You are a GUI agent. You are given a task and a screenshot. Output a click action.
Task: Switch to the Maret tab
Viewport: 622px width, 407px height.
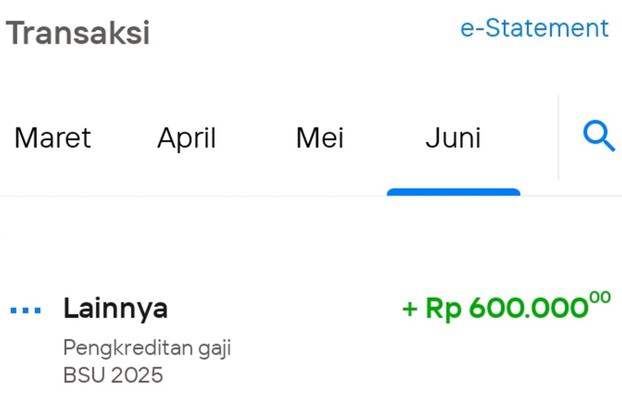click(x=52, y=138)
